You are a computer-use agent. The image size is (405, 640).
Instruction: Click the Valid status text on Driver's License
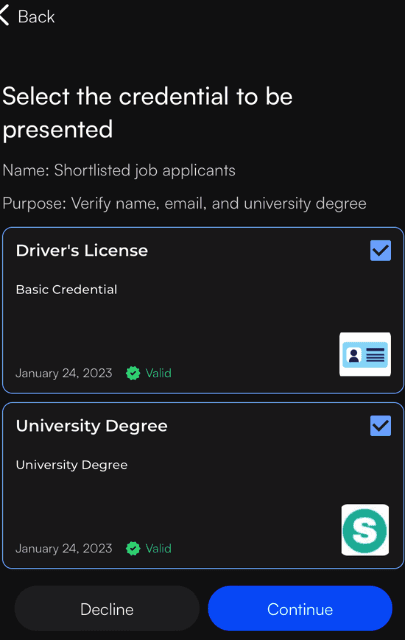(158, 373)
